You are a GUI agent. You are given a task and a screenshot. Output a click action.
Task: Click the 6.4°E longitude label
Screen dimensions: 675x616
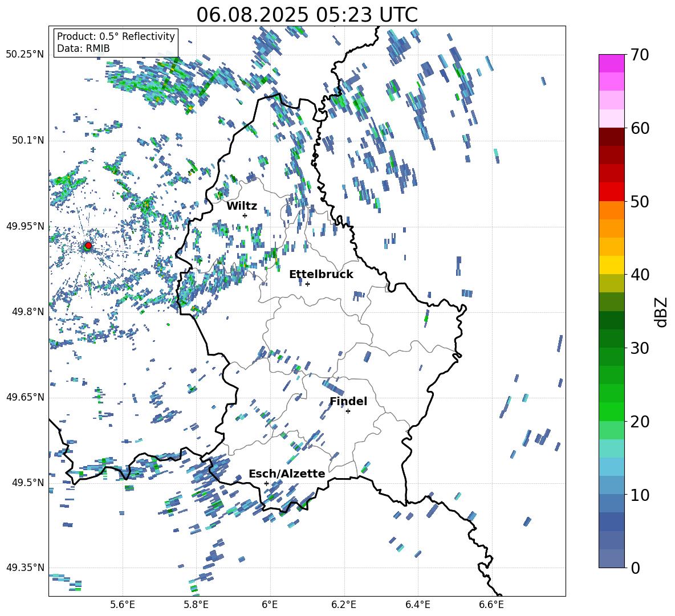[417, 605]
